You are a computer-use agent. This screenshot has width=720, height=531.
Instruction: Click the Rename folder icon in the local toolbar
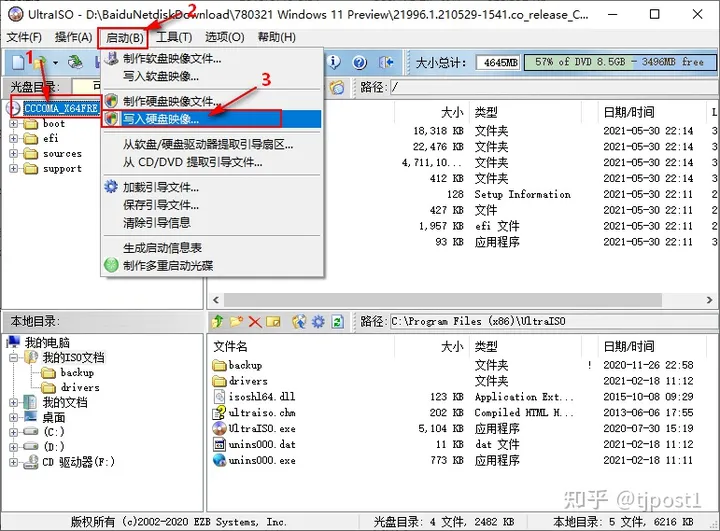pos(273,322)
